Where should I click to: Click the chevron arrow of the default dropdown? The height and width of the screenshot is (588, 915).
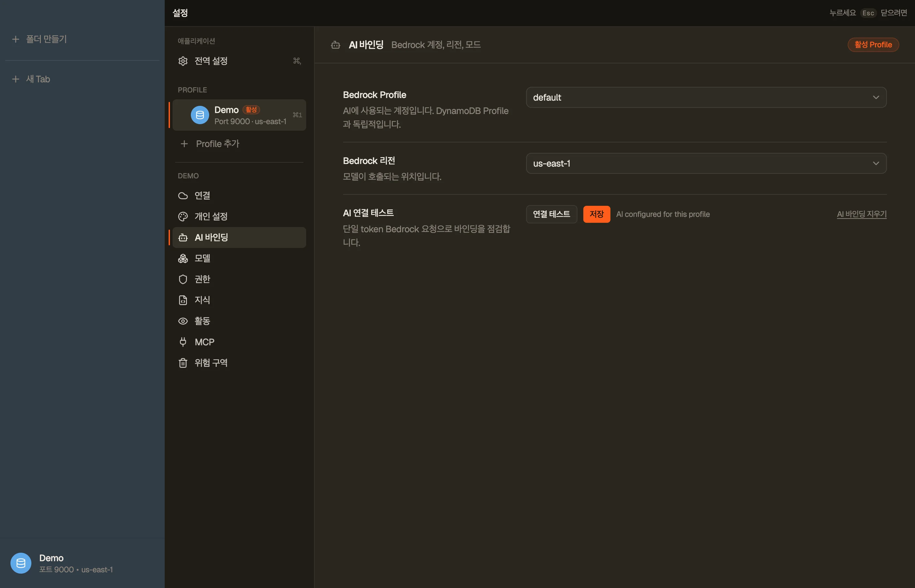point(876,97)
